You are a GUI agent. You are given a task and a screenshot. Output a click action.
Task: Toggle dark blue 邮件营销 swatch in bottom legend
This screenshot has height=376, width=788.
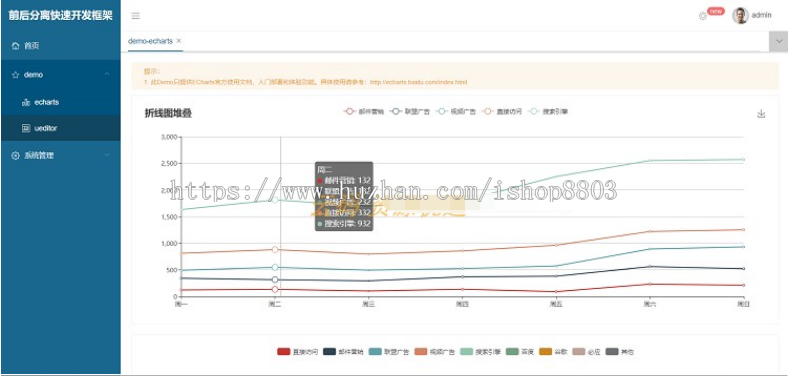[330, 352]
